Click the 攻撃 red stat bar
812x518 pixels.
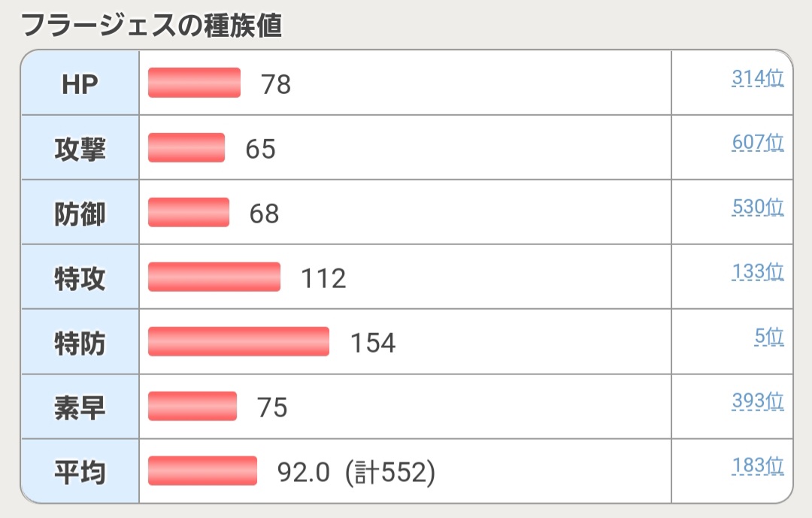coord(186,147)
